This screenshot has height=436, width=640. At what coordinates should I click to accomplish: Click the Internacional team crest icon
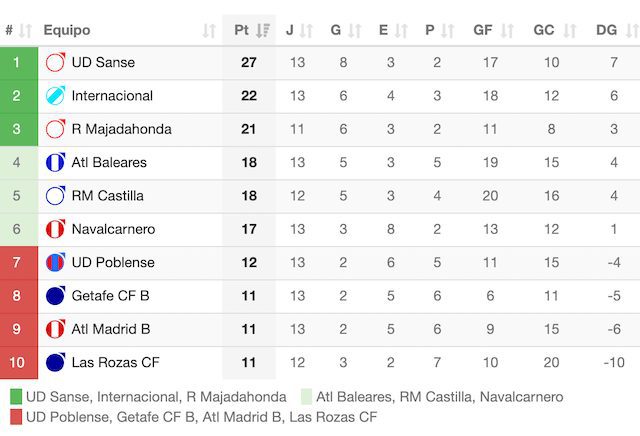56,96
